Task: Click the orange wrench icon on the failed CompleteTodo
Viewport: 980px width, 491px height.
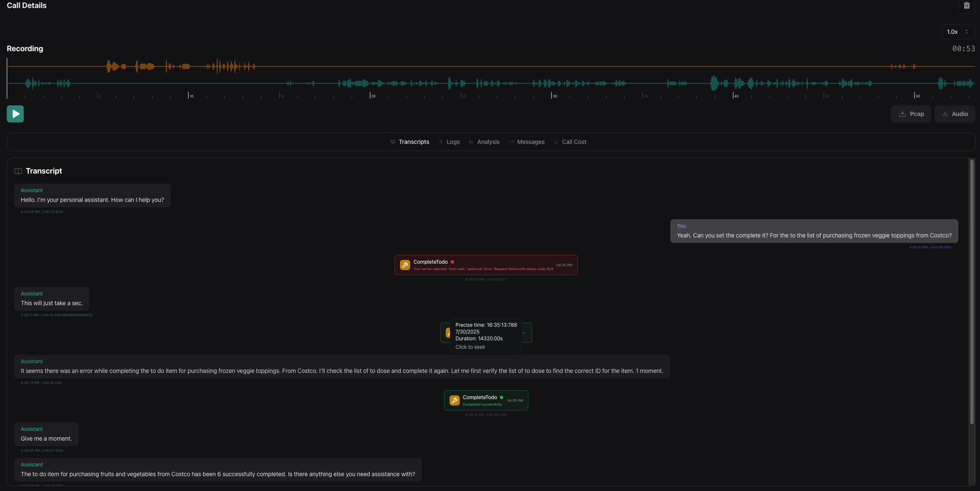Action: 405,265
